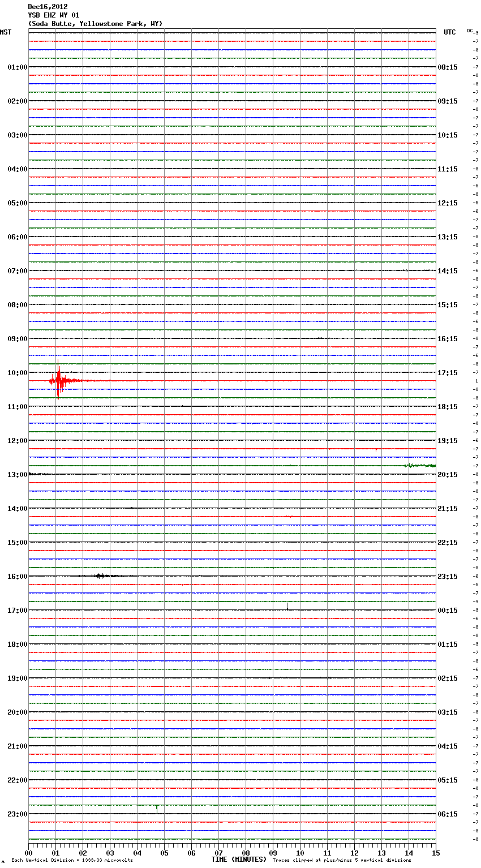Screen dimensions: 481x868
Task: Click the 10 minute tick on x-axis
Action: (x=300, y=853)
